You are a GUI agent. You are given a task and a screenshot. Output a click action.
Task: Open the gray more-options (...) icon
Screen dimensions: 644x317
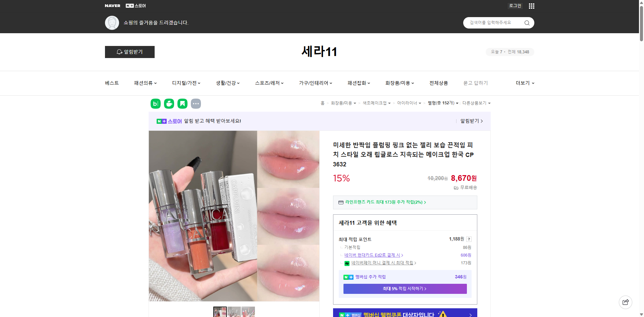coord(196,104)
